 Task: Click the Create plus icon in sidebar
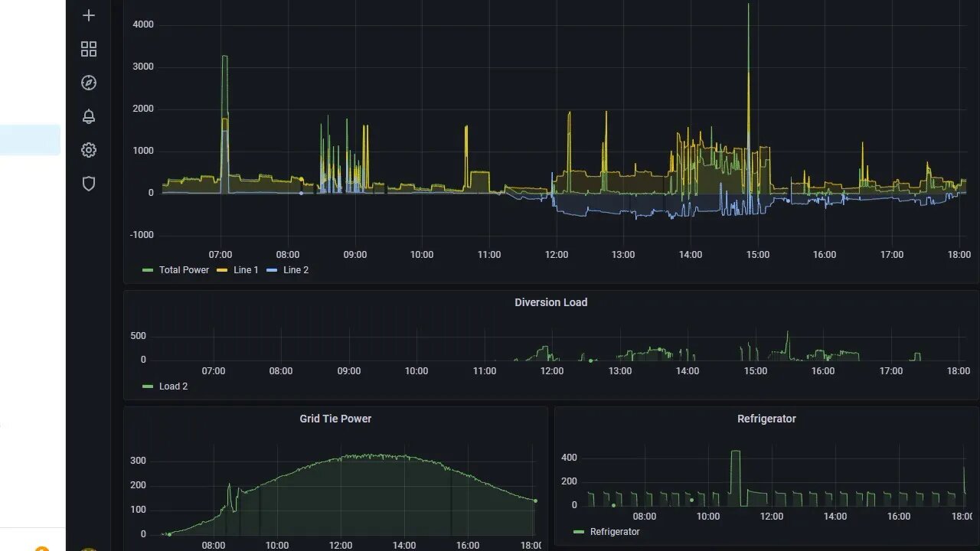[x=89, y=15]
